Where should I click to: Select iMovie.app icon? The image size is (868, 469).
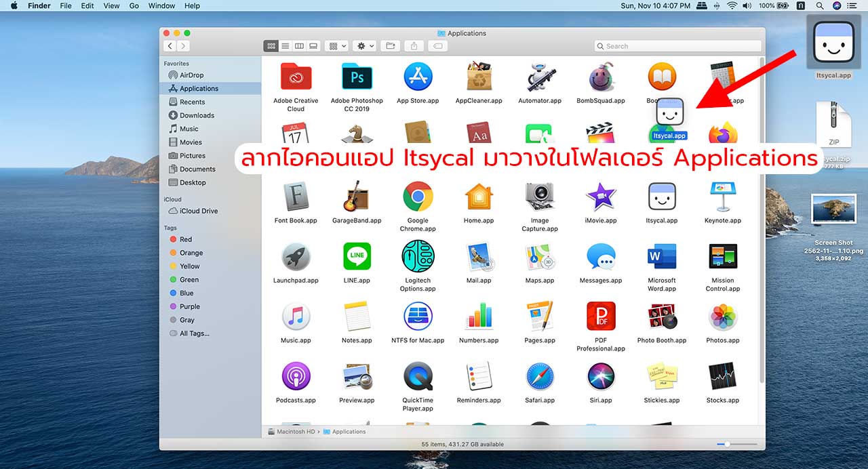click(601, 197)
